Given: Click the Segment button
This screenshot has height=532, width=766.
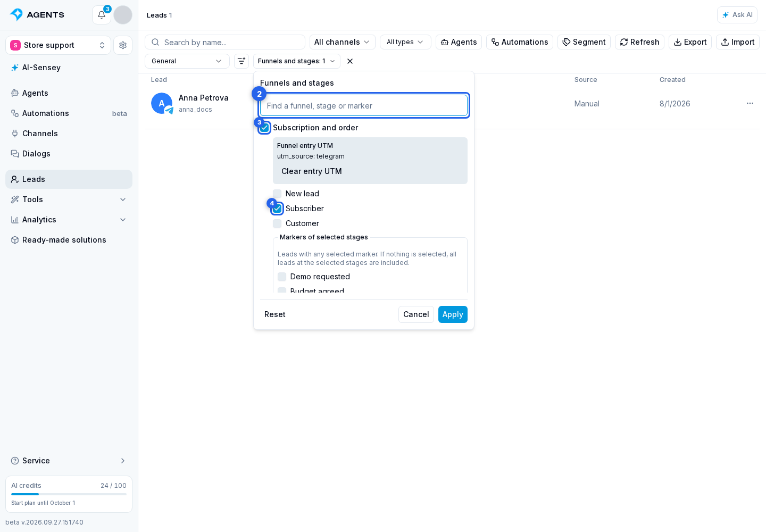Looking at the screenshot, I should [x=584, y=42].
